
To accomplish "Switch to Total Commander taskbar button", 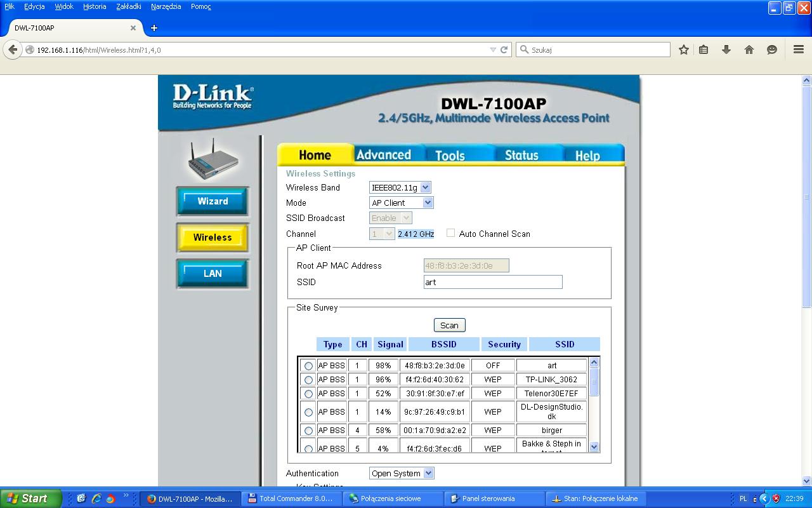I will click(293, 498).
